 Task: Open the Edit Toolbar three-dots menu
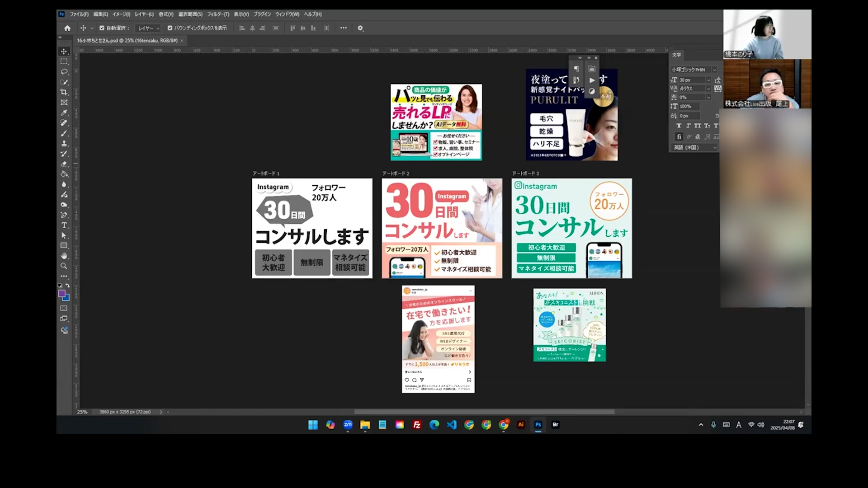coord(64,276)
